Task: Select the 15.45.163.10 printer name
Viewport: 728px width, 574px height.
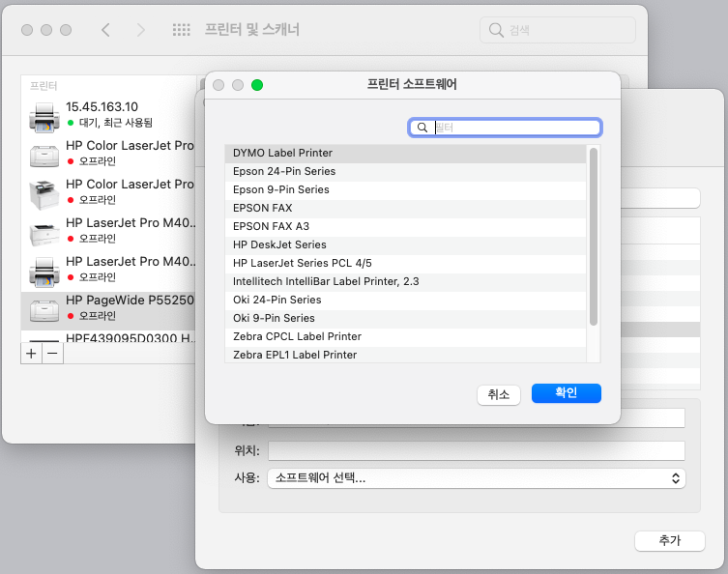Action: pyautogui.click(x=102, y=107)
